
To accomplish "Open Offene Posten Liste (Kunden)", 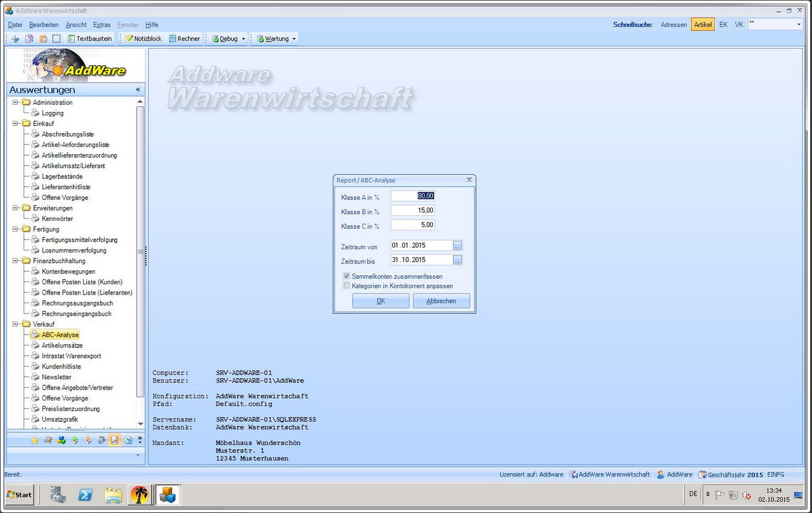I will [82, 282].
